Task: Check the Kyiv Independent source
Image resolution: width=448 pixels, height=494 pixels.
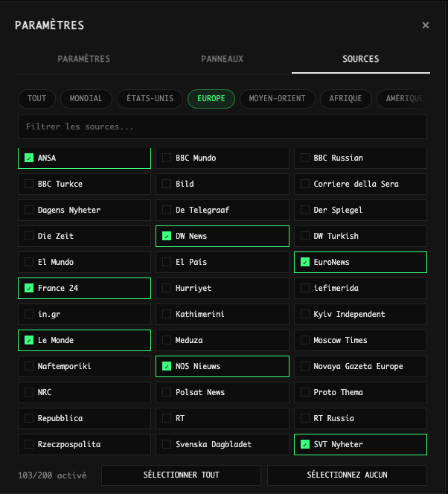Action: tap(305, 314)
